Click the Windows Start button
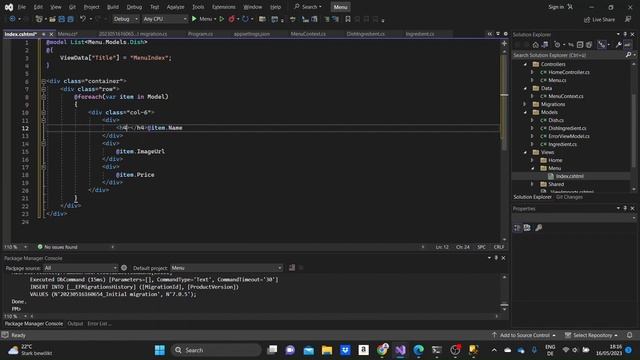Viewport: 640px width, 360px height. click(160, 350)
